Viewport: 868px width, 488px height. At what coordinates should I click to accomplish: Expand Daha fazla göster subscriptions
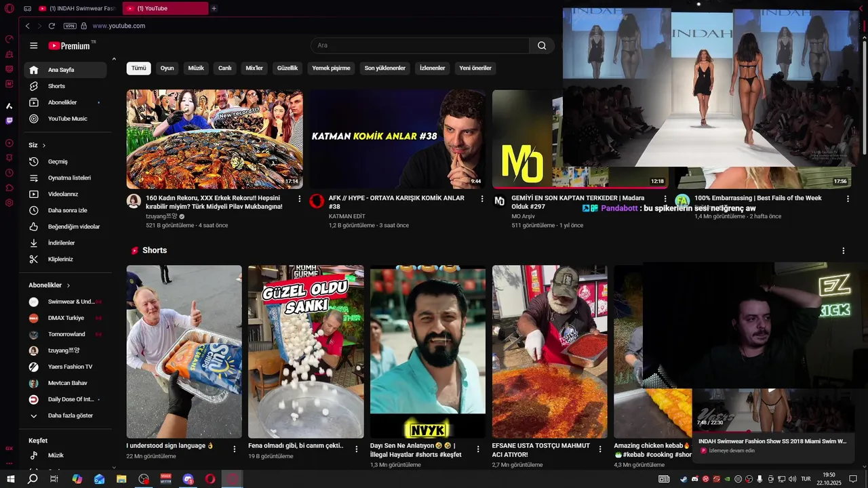65,415
